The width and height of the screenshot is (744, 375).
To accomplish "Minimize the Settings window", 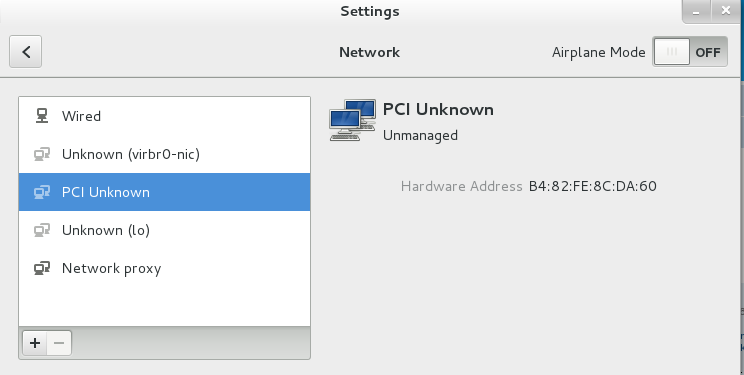I will pos(696,11).
